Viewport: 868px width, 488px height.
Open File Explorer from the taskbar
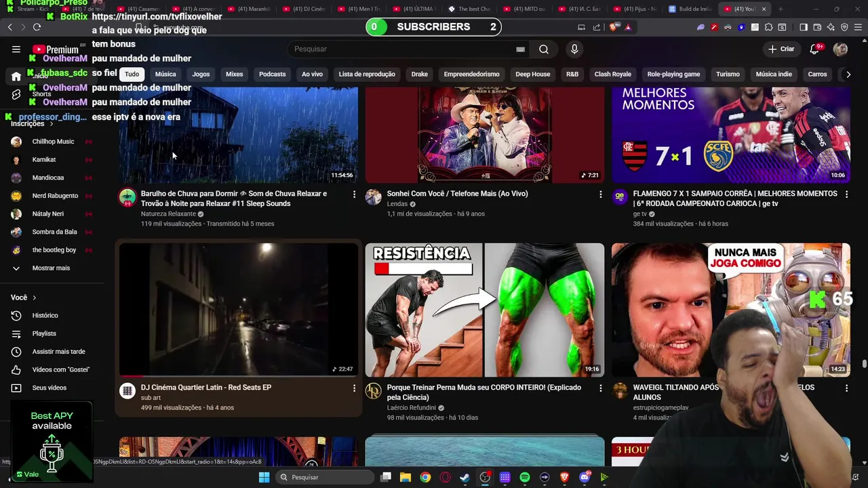tap(405, 477)
